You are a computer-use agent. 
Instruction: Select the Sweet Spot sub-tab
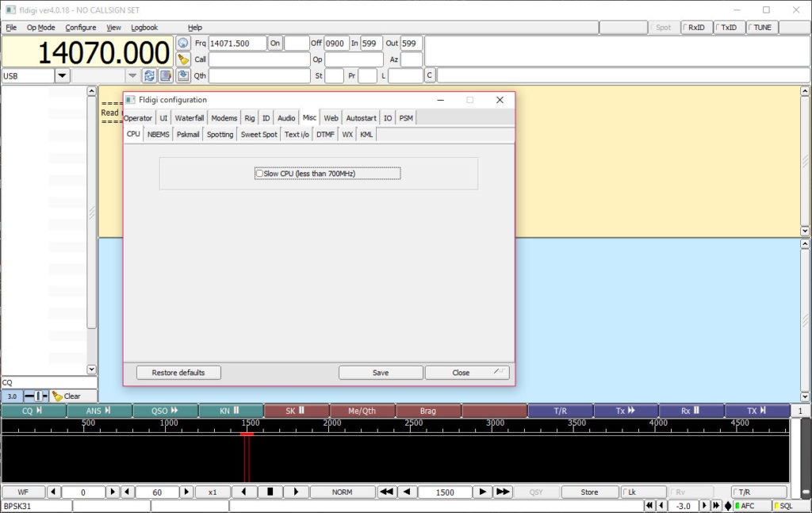[259, 135]
